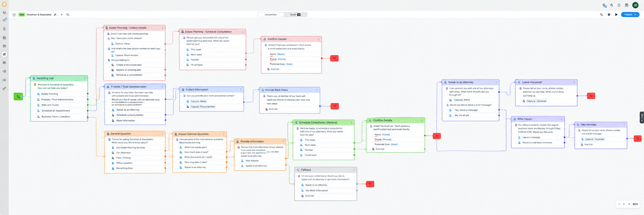Click the Fees / Pricing option in General Question

pos(137,158)
